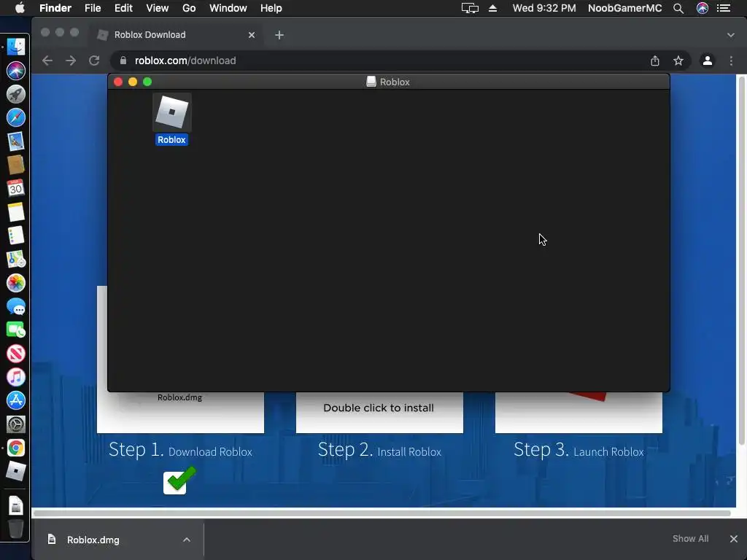Open Window menu
Viewport: 747px width, 560px height.
point(228,8)
